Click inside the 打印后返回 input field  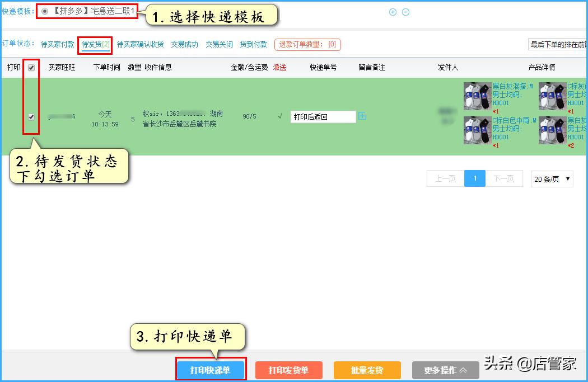coord(322,116)
